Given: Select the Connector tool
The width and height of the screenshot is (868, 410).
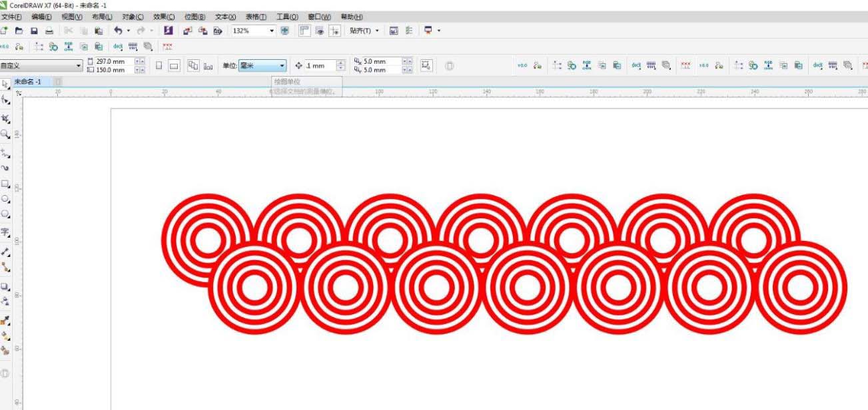Looking at the screenshot, I should [5, 267].
